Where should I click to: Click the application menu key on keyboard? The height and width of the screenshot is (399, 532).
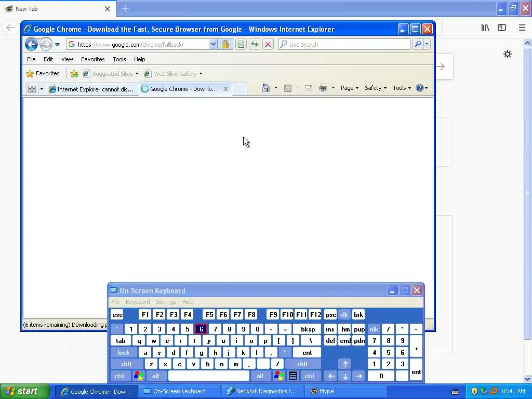[293, 376]
